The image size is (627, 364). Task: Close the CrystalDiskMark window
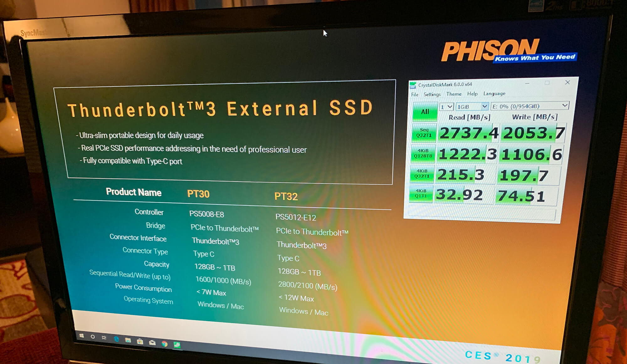[x=567, y=82]
